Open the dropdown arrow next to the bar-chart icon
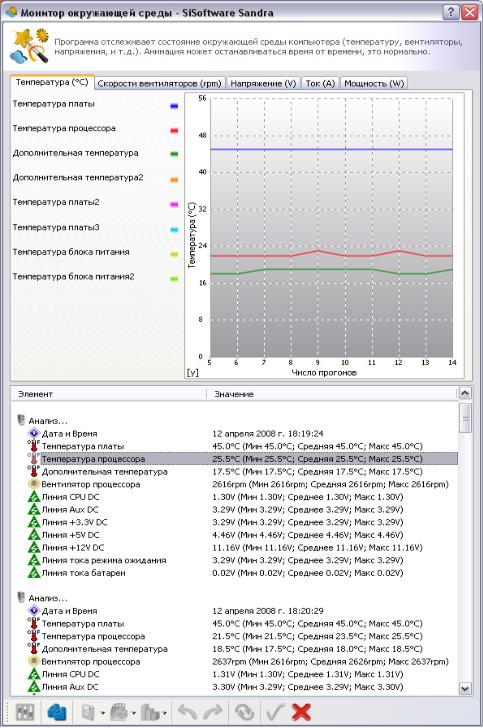Screen dimensions: 483x728 pos(165,713)
